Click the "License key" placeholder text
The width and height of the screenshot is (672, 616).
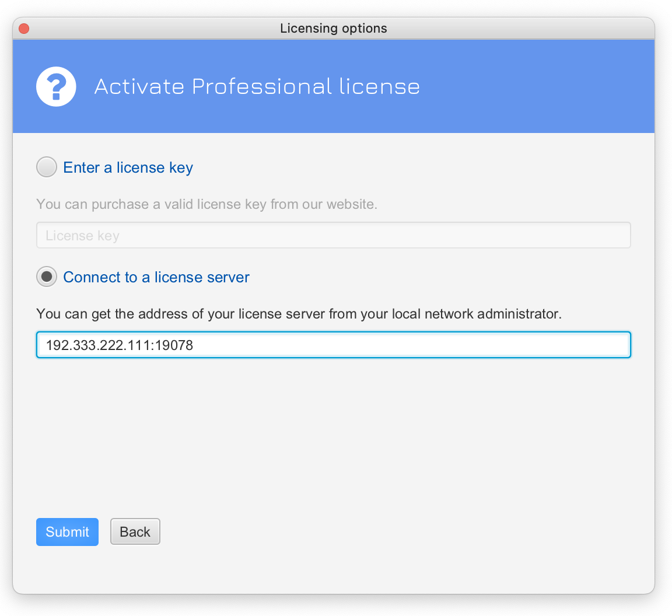pyautogui.click(x=82, y=236)
